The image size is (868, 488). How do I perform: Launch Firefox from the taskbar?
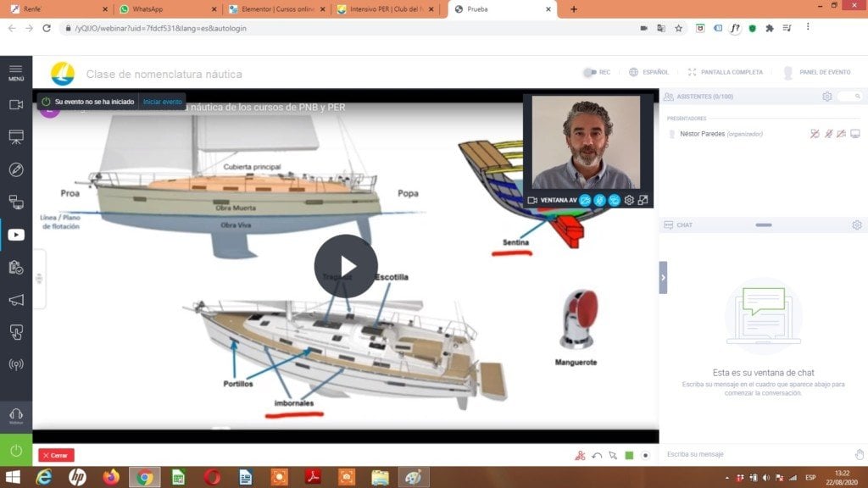[111, 477]
